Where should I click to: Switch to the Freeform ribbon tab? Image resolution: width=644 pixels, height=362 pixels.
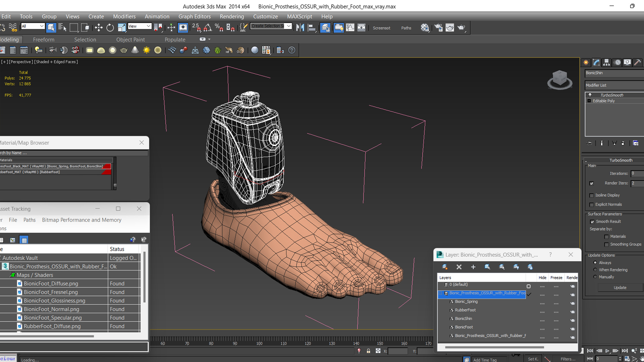[x=44, y=40]
